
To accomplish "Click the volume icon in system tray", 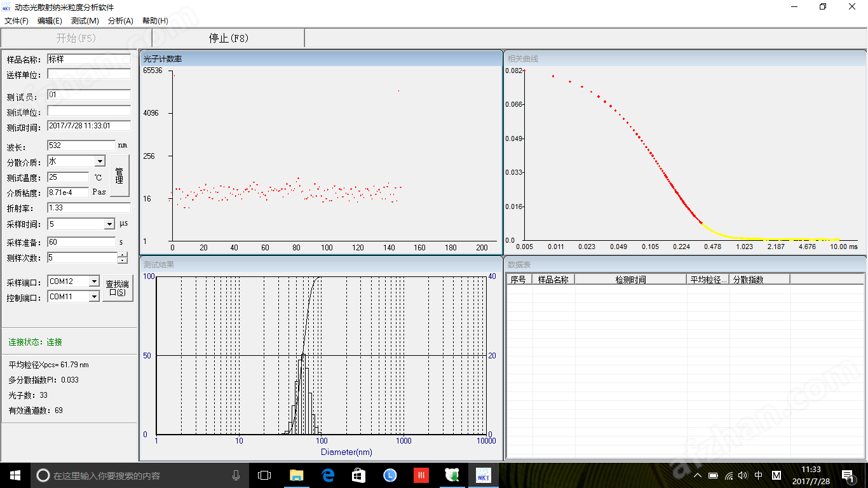I will click(742, 475).
